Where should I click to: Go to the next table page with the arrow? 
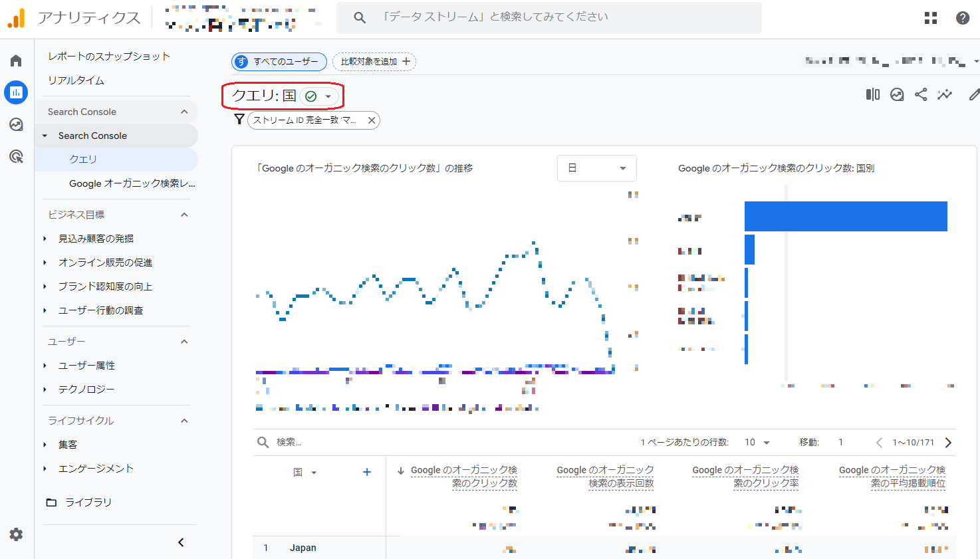tap(948, 442)
